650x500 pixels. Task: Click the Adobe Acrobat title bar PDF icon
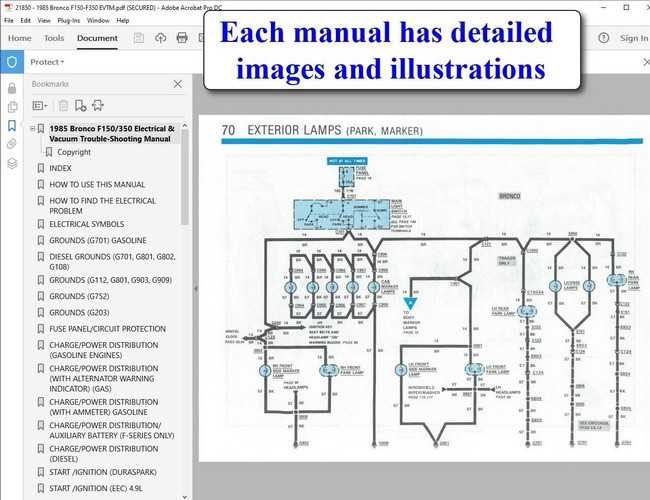click(7, 7)
